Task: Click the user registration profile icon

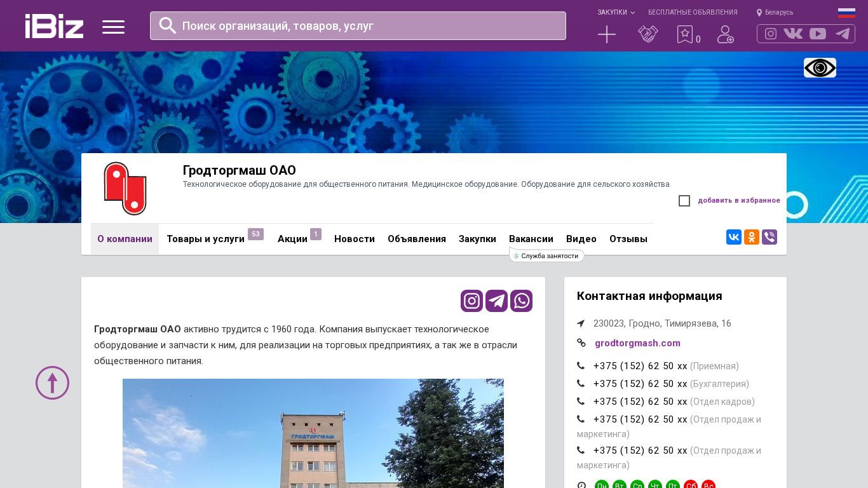Action: point(726,34)
